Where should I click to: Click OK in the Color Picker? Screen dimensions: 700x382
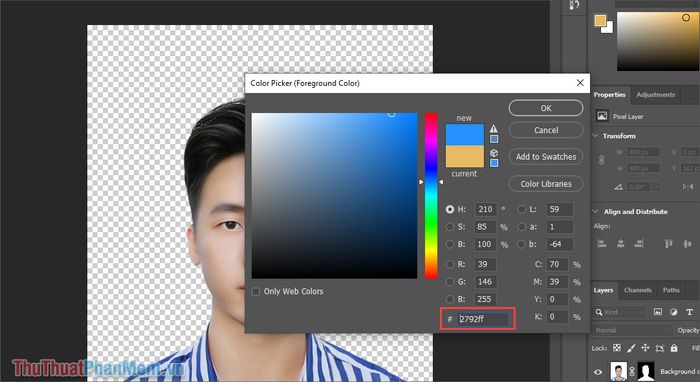click(x=546, y=108)
